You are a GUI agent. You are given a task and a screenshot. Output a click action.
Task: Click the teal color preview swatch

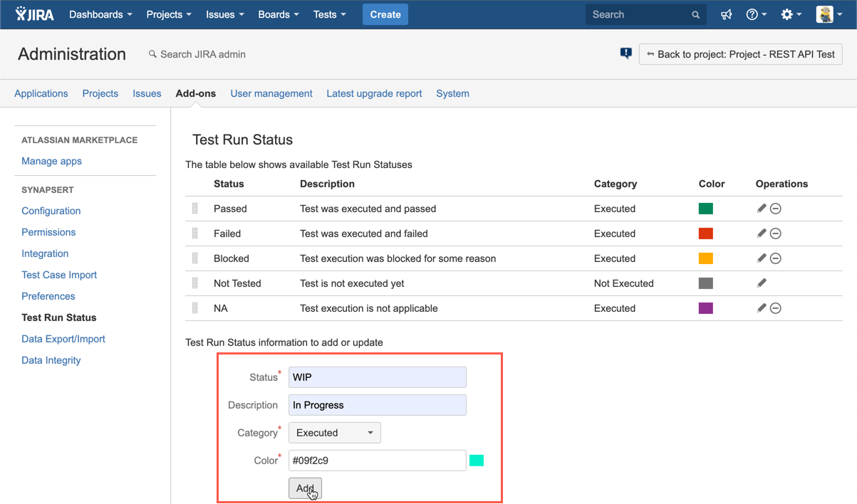(477, 461)
